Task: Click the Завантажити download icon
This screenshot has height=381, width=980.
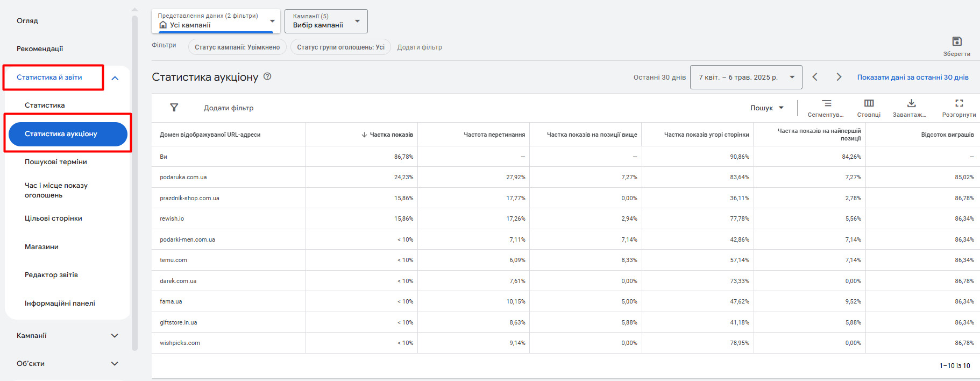Action: point(911,103)
